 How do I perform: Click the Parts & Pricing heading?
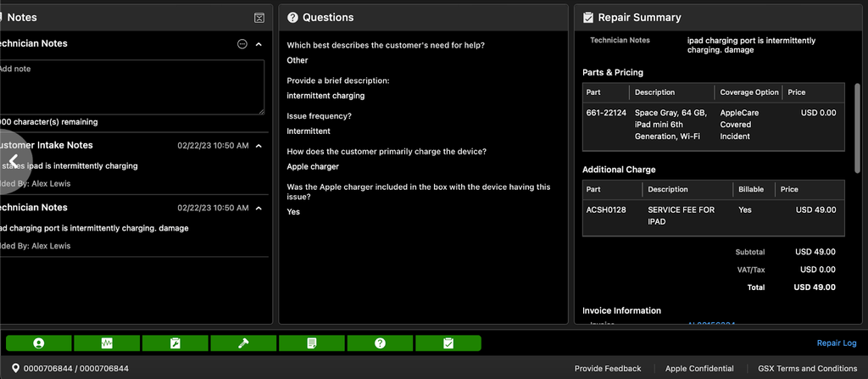coord(613,73)
